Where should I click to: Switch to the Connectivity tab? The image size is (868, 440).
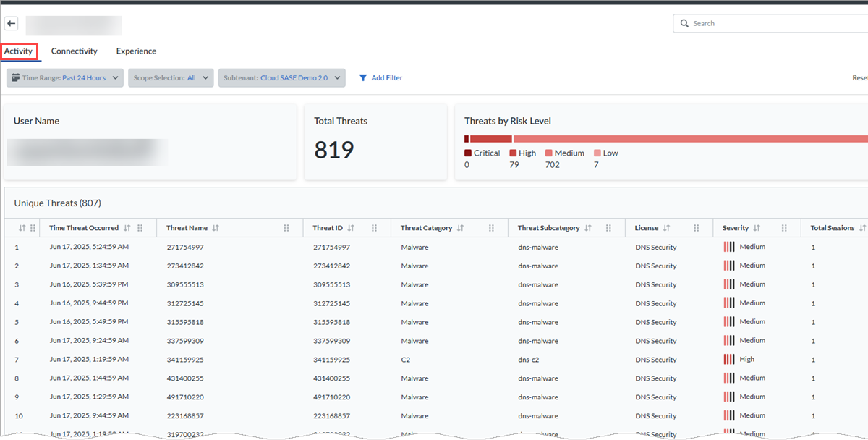74,51
